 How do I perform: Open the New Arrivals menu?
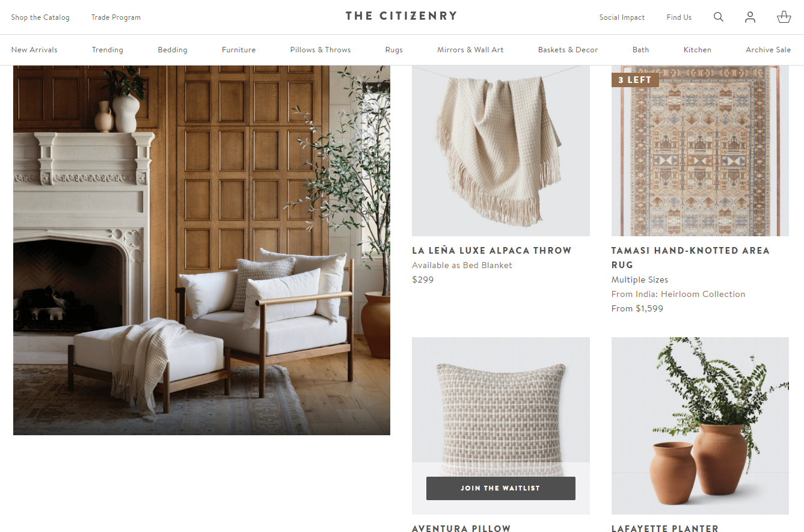(34, 50)
